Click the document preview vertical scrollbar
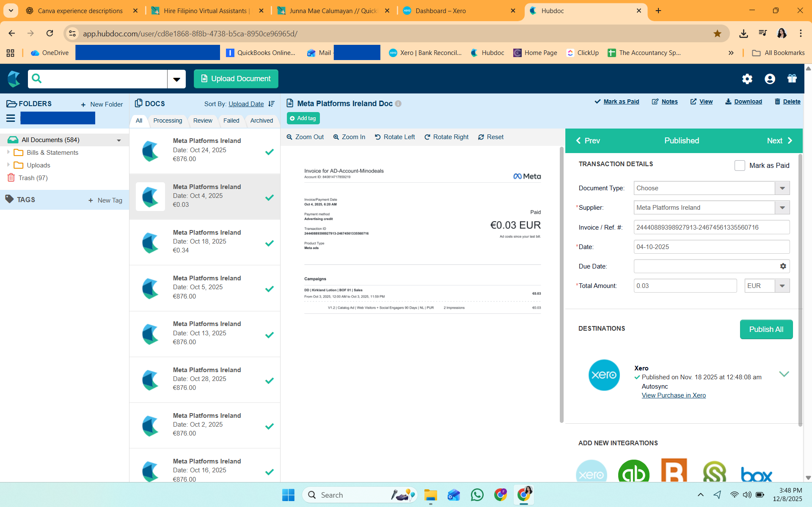This screenshot has height=507, width=812. tap(562, 283)
